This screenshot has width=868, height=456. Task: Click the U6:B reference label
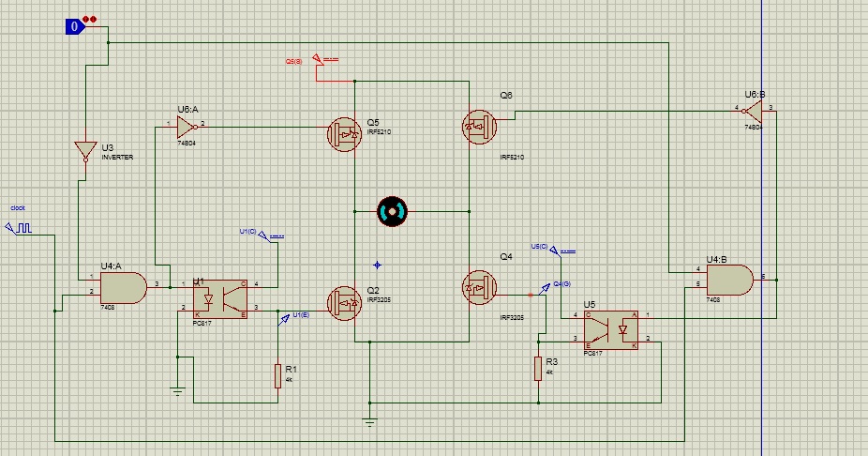pyautogui.click(x=756, y=94)
